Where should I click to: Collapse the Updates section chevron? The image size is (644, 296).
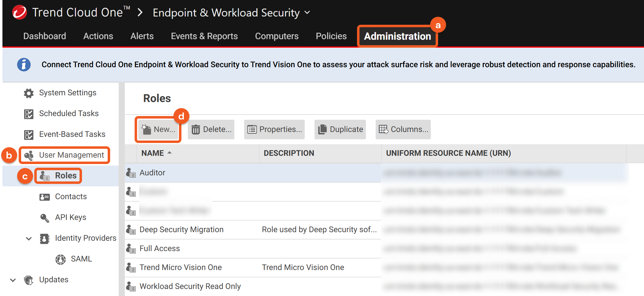point(13,280)
